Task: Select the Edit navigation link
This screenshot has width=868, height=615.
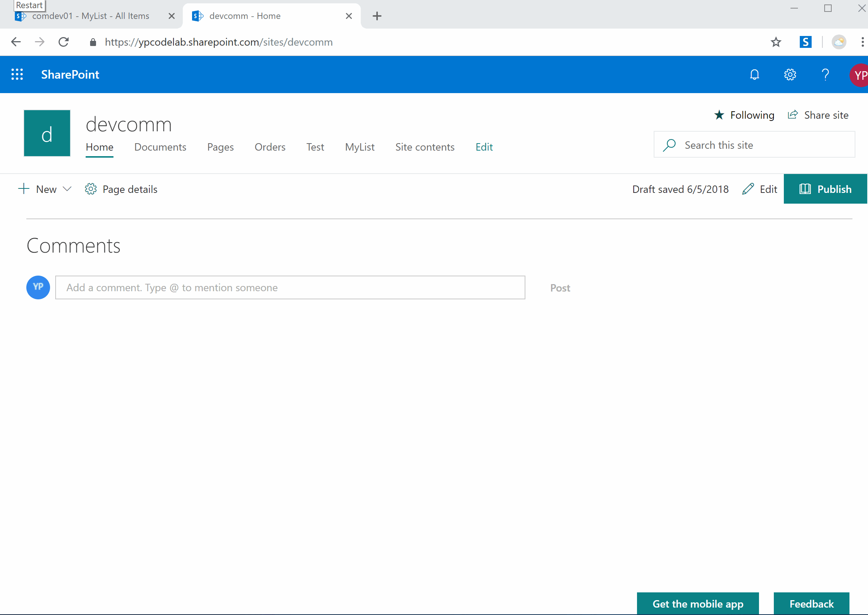Action: pyautogui.click(x=483, y=147)
